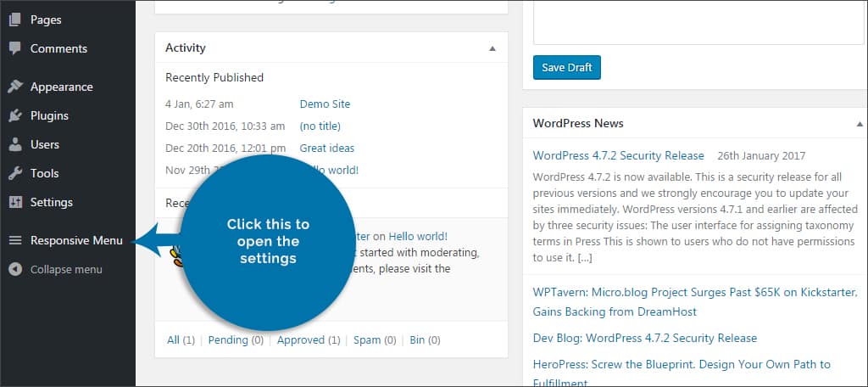Screen dimensions: 868x387
Task: Click the Pages sidebar icon
Action: 15,20
